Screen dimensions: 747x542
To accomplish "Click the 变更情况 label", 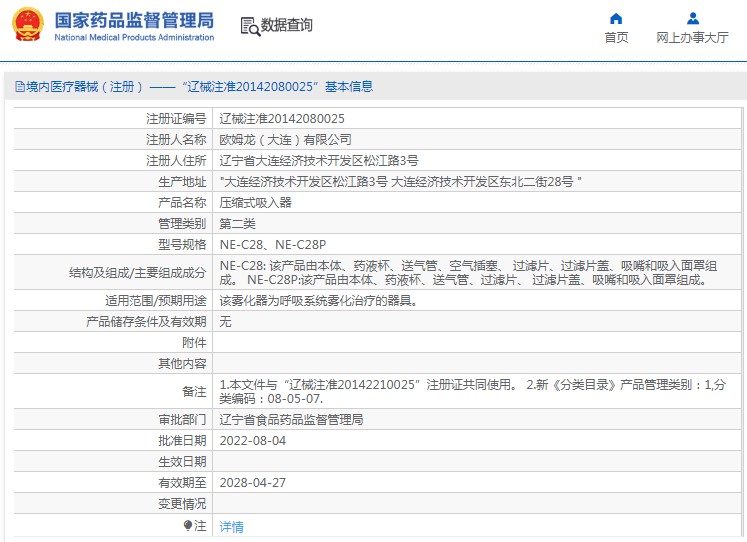I will (x=182, y=503).
